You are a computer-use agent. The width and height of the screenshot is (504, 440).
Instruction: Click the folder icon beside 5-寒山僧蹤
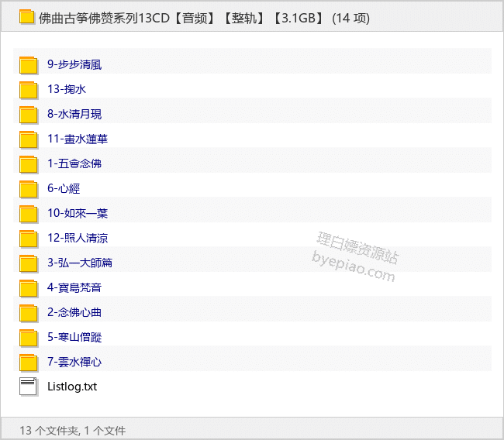(28, 338)
